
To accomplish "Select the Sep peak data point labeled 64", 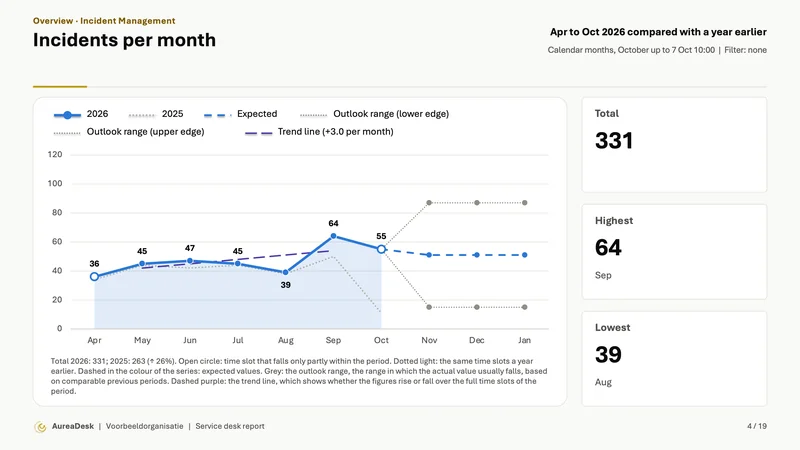I will (x=333, y=236).
